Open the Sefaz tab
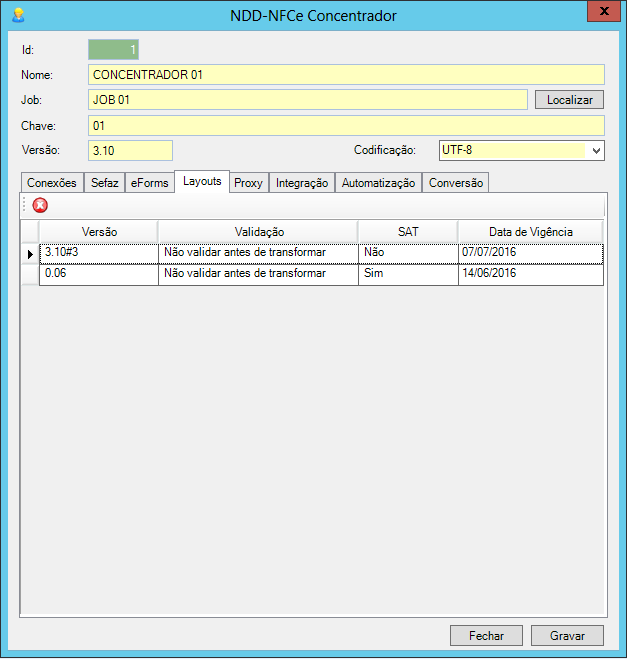Screen dimensions: 627x659 (x=105, y=183)
